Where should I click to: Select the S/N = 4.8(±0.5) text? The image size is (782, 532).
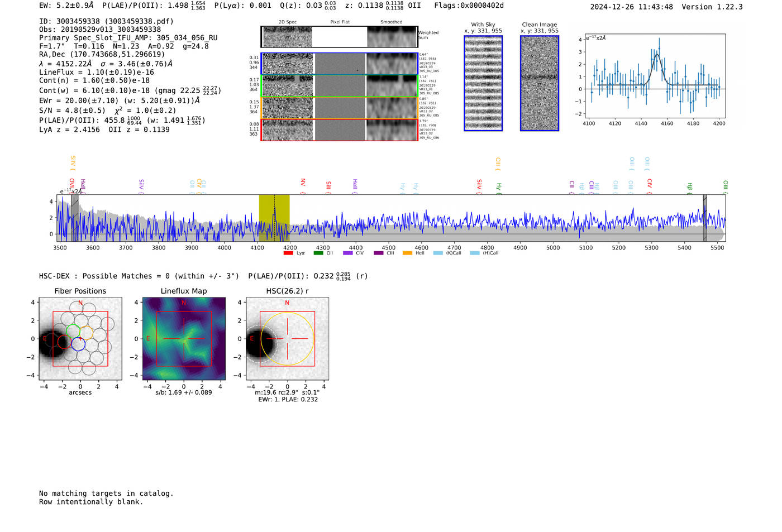point(72,111)
